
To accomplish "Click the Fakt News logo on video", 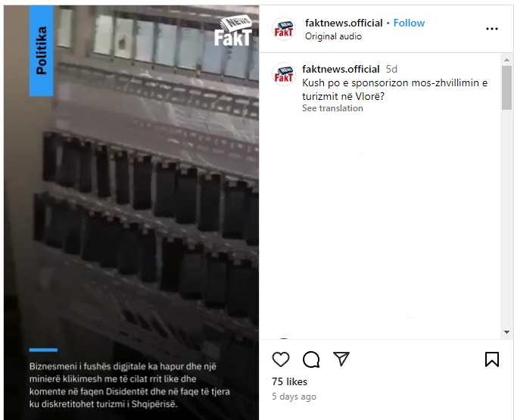I will coord(234,31).
